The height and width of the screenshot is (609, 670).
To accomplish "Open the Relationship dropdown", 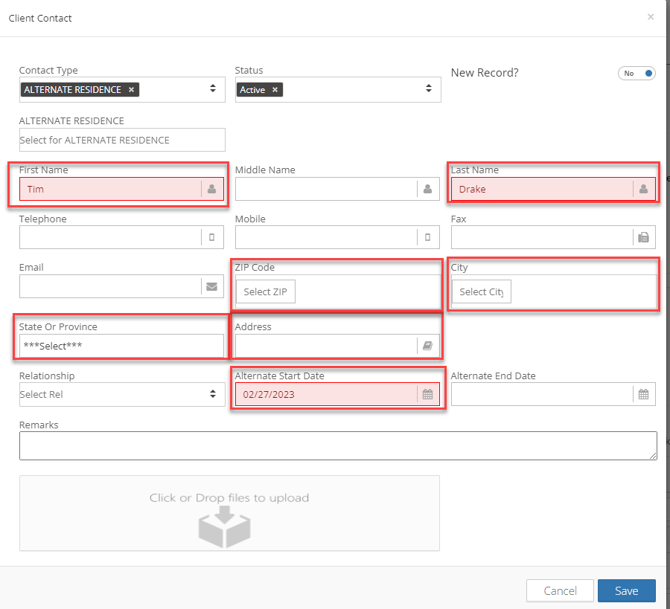I will click(x=121, y=395).
